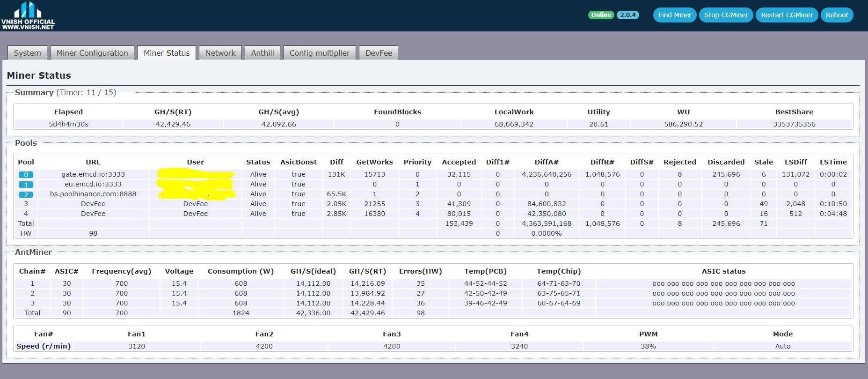
Task: Click the Summary section title
Action: [34, 92]
